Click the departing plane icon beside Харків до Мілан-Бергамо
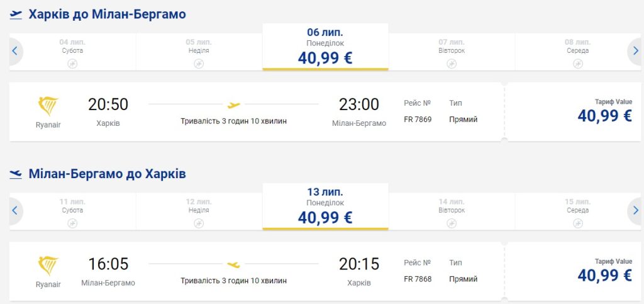Viewport: 644px width, 304px height. coord(16,14)
